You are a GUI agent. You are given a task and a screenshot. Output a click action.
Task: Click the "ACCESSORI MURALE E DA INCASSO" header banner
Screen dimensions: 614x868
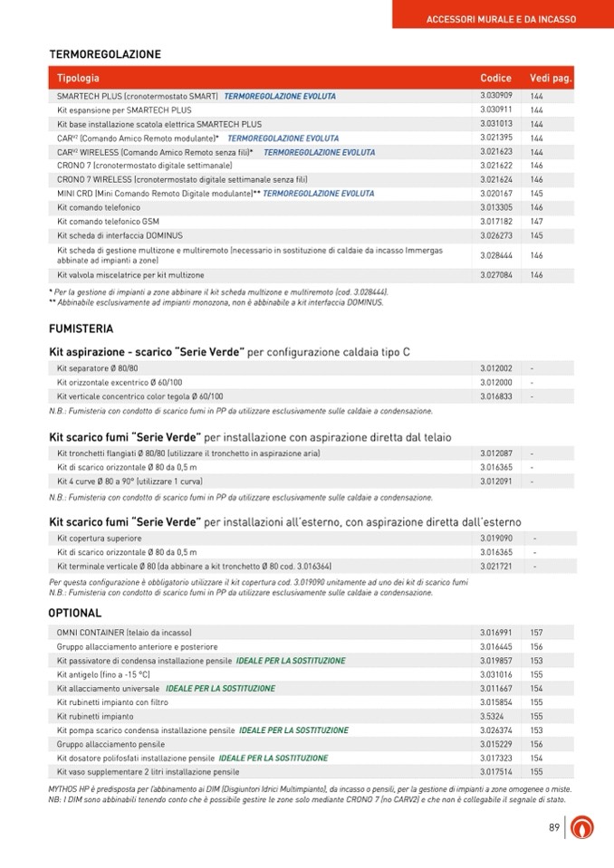point(501,19)
